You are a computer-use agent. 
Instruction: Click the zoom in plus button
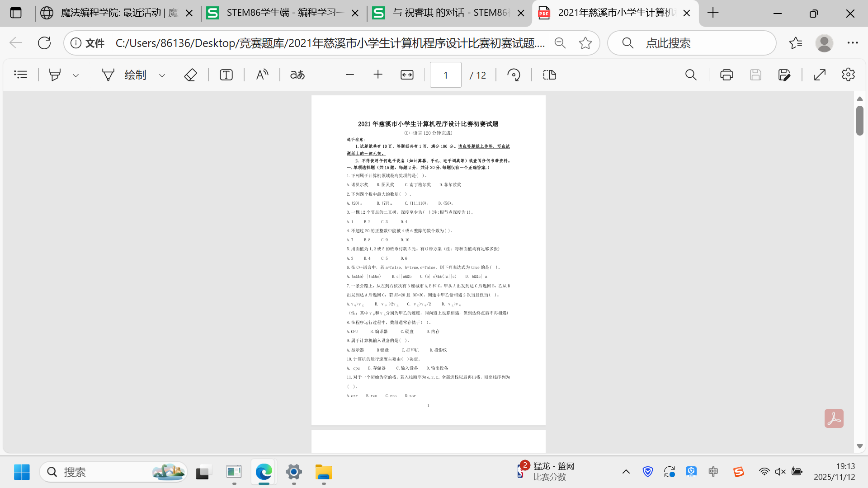(x=378, y=75)
